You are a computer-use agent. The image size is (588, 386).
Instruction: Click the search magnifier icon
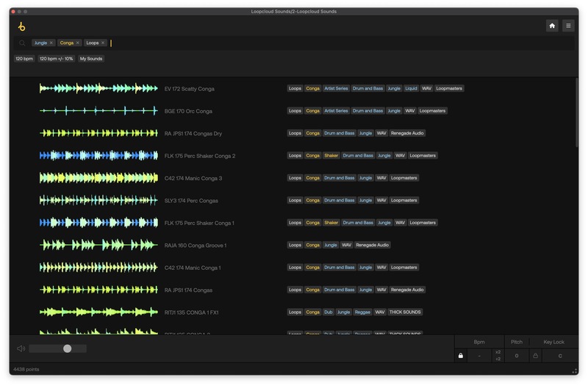(22, 43)
